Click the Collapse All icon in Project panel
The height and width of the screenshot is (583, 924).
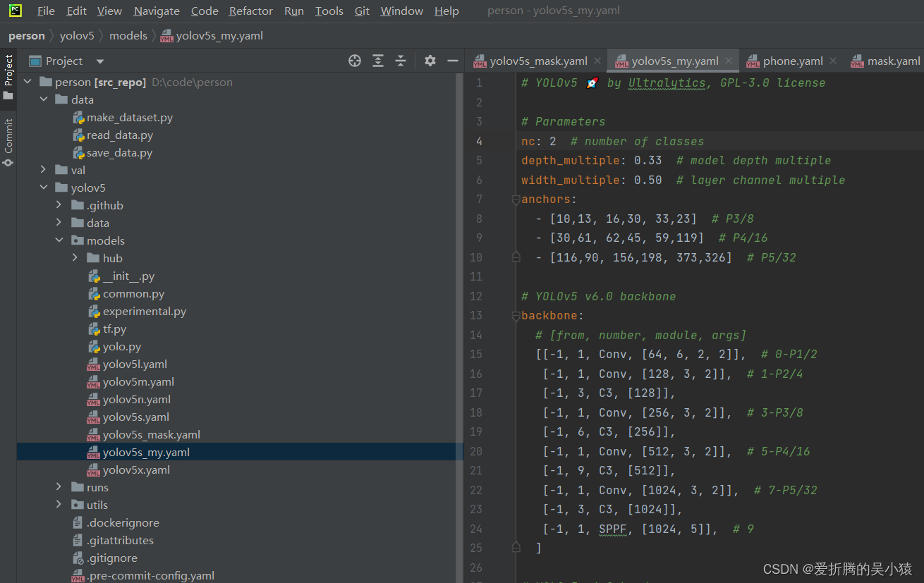coord(401,61)
